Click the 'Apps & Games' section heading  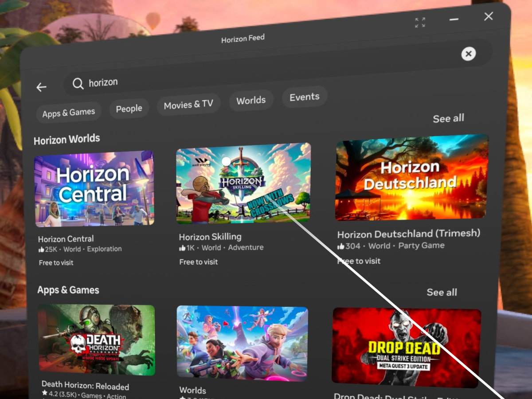point(68,290)
